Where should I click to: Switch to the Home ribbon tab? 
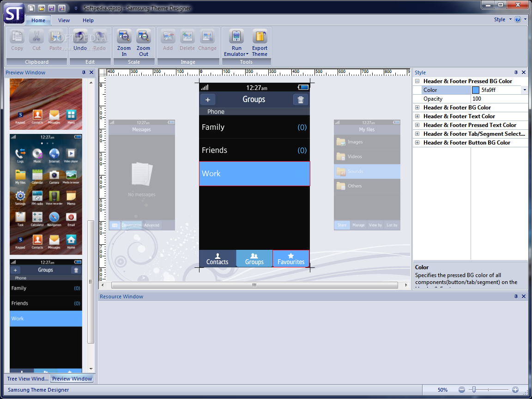(38, 20)
